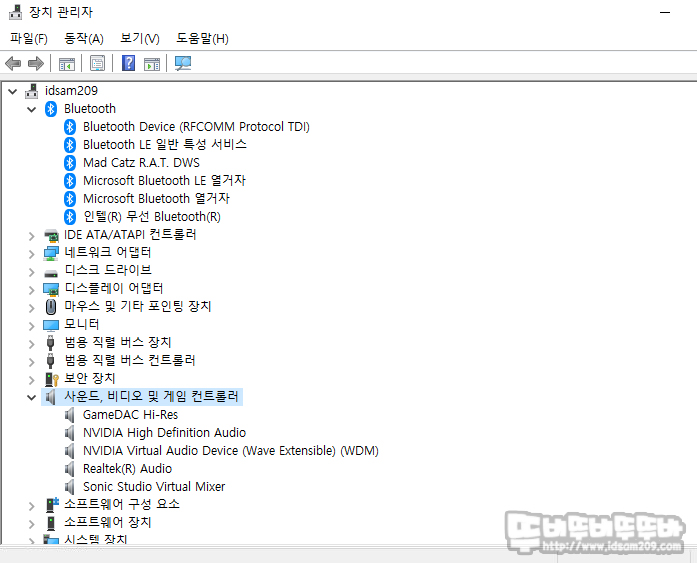Click the 범용 직렬 버스 컨트롤러 icon
Screen dimensions: 697x563
[51, 360]
